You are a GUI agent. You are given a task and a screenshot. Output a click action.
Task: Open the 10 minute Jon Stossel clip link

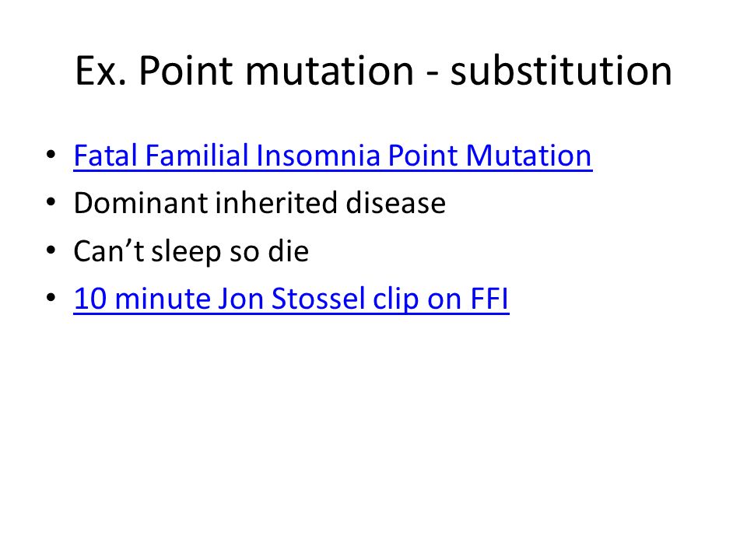[291, 299]
